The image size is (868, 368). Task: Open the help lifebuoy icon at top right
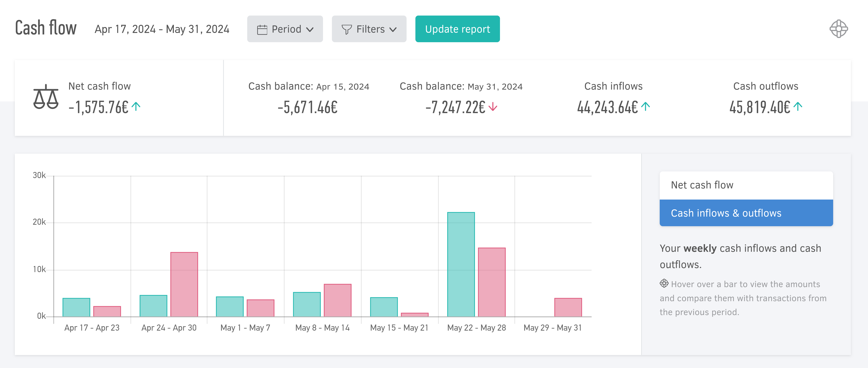tap(838, 29)
